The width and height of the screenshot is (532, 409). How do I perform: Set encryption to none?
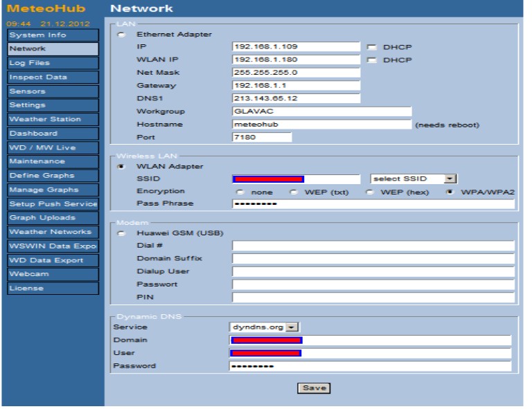pos(240,191)
